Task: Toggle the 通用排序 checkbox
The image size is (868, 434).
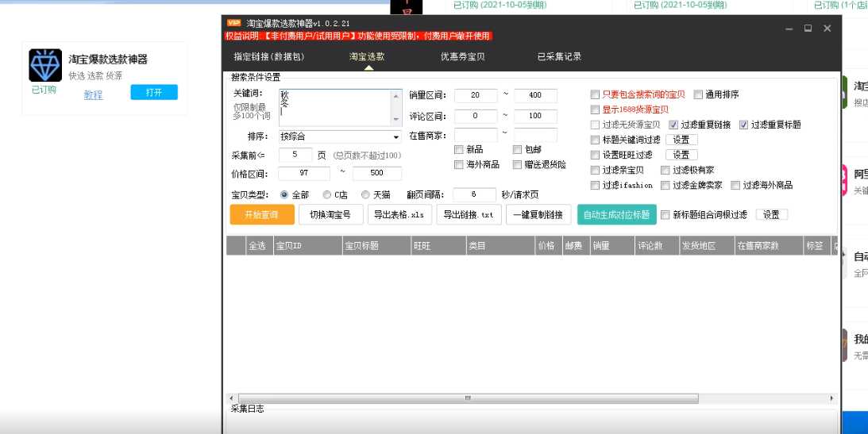Action: click(698, 94)
